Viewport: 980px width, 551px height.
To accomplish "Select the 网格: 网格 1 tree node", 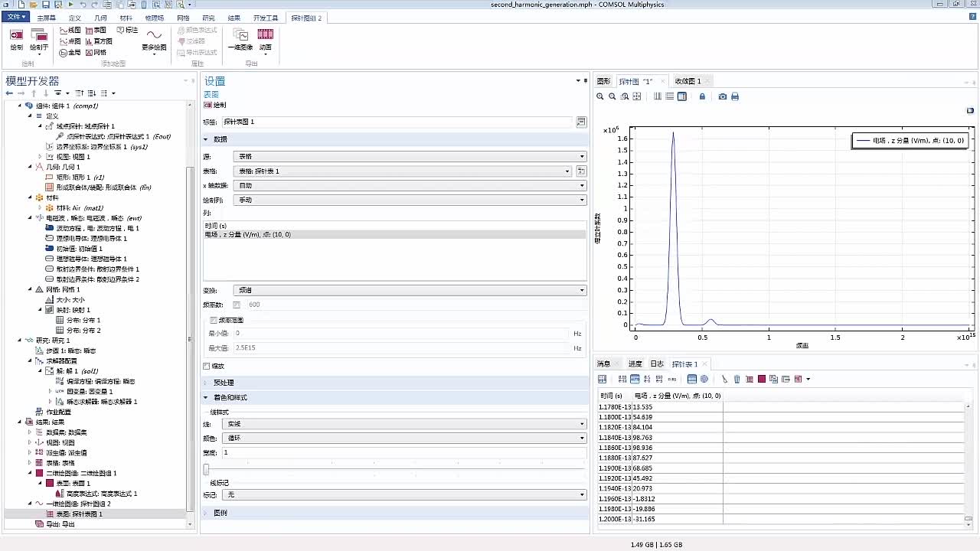I will click(x=64, y=289).
